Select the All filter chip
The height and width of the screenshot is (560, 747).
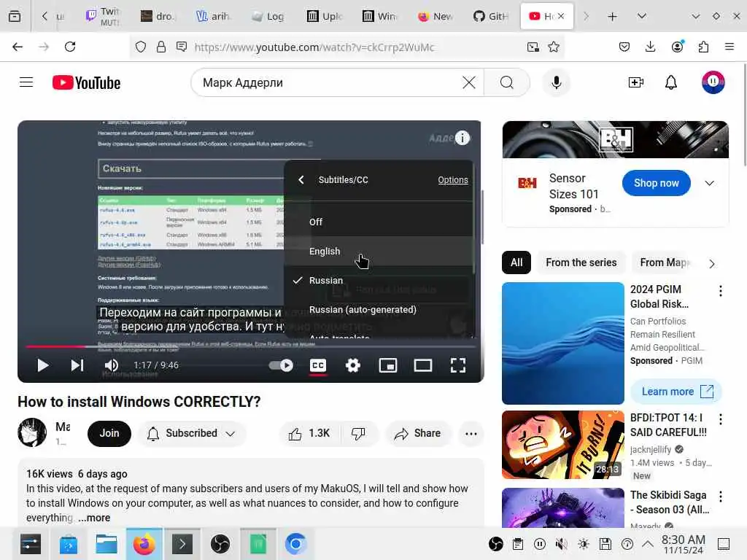(516, 262)
